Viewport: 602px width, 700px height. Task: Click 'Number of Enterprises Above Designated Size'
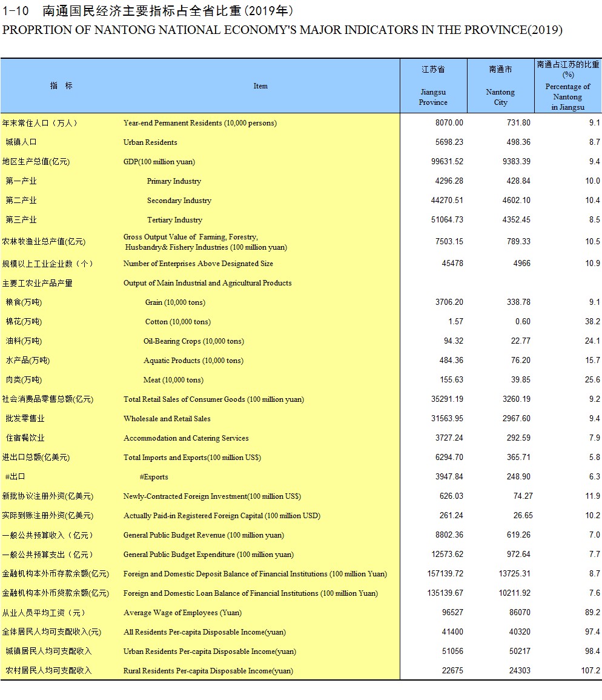198,264
